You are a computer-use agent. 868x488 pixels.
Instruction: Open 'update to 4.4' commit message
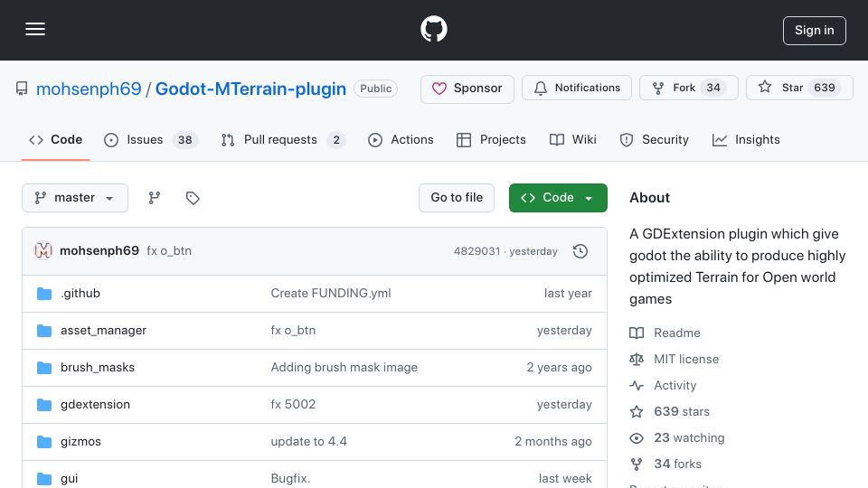click(309, 442)
